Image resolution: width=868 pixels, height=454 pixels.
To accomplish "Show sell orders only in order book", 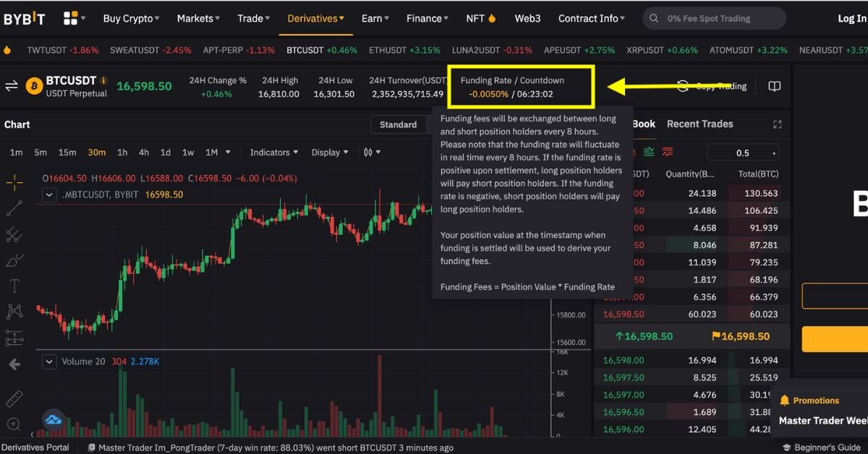I will coord(667,152).
